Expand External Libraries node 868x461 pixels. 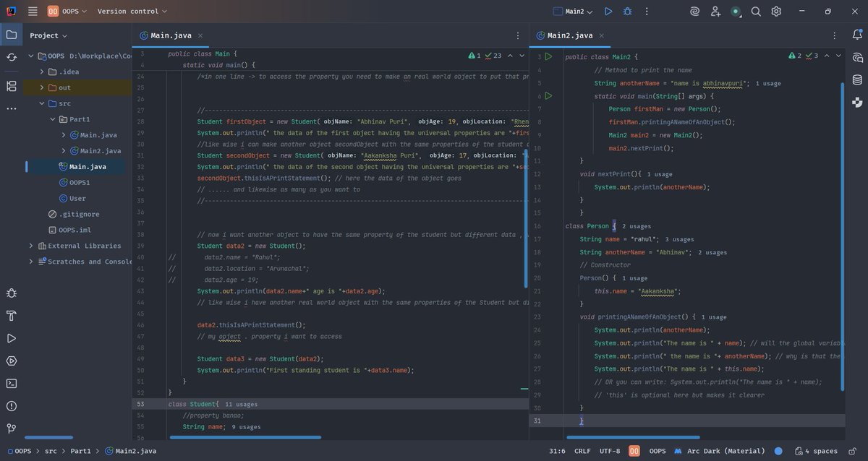point(31,246)
